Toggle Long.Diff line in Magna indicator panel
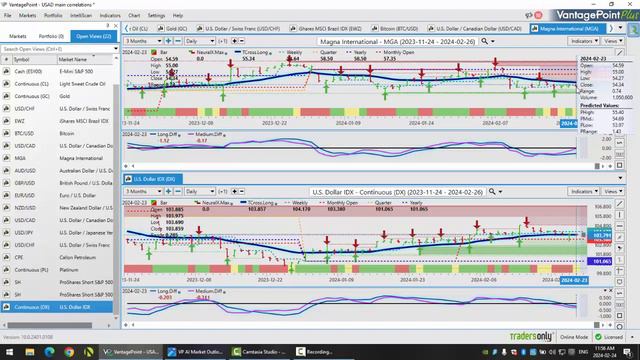Viewport: 640px width, 360px height. click(x=165, y=134)
